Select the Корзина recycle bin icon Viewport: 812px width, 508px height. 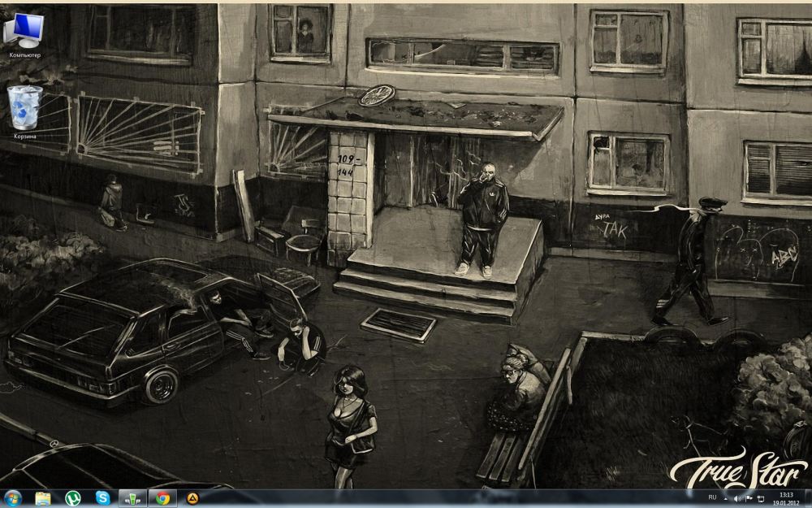coord(24,112)
